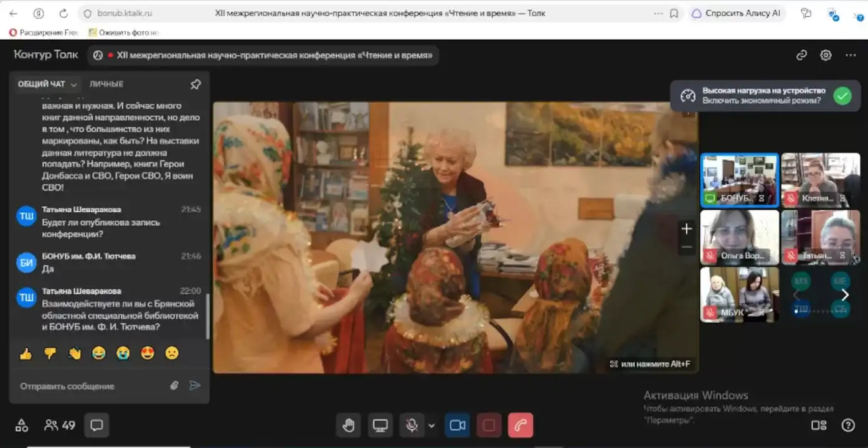Select the Клетня participant thumbnail
This screenshot has height=448, width=868.
[821, 180]
